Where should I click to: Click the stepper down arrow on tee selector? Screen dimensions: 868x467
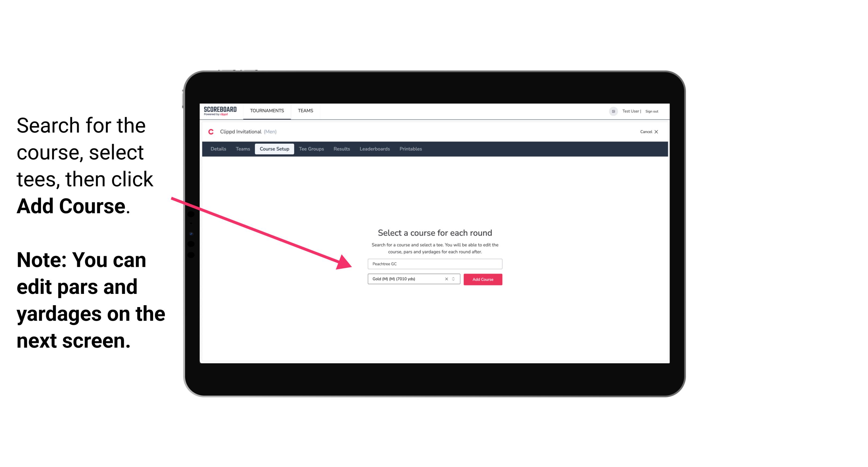click(454, 281)
